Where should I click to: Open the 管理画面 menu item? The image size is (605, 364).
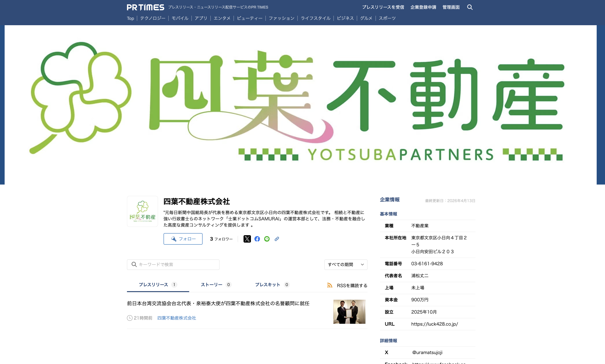pyautogui.click(x=451, y=7)
